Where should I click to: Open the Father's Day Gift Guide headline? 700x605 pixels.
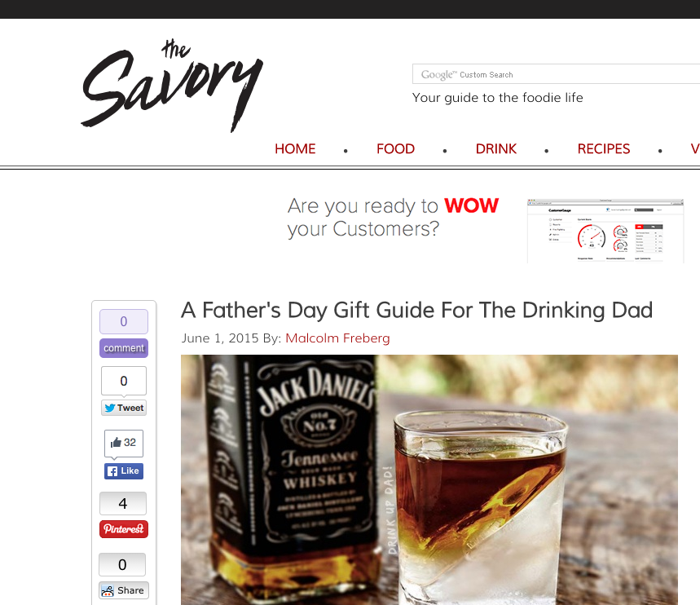tap(416, 310)
